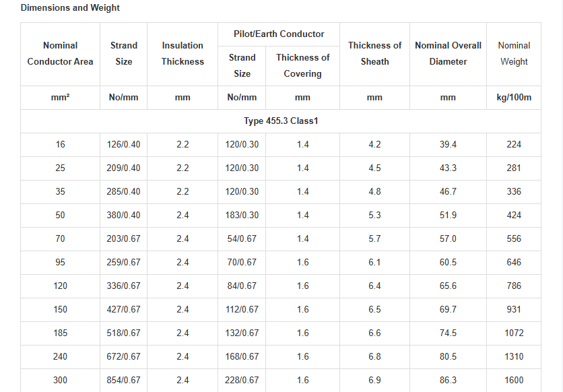Select the 126/0.40 strand size cell
Screen dimensions: 563x392
click(123, 145)
